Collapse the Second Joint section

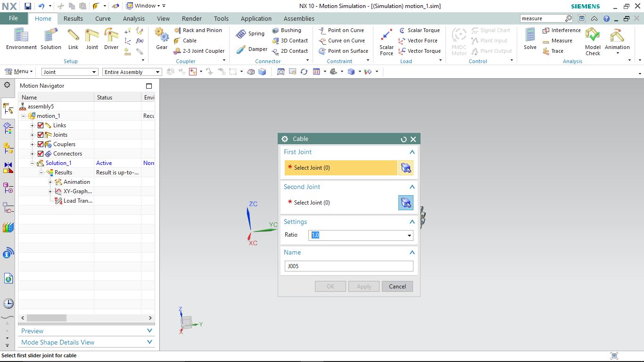(412, 187)
